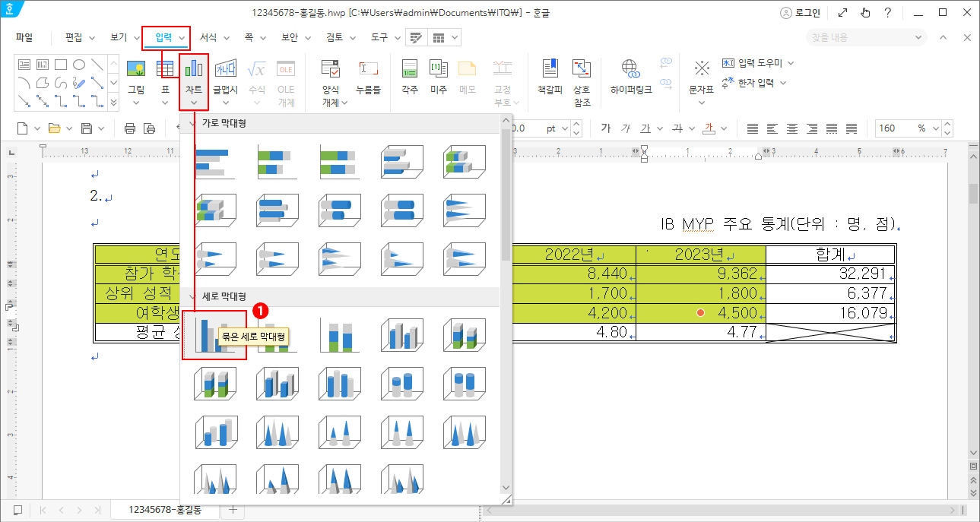
Task: Open the 문자표 special characters tool
Action: coord(700,76)
